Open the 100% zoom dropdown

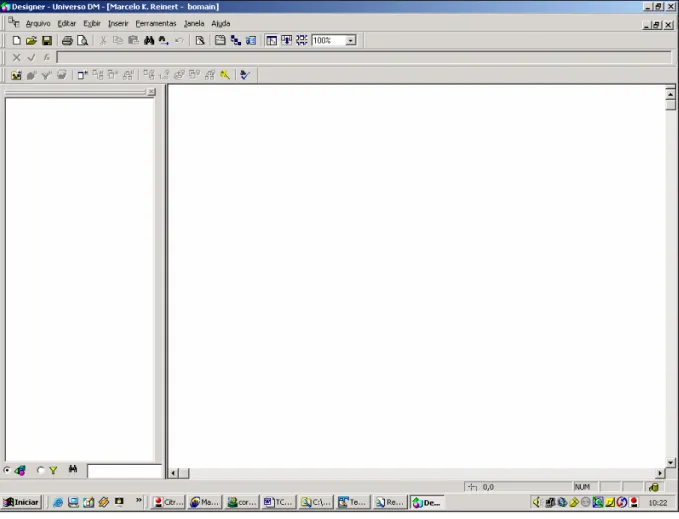tap(351, 41)
